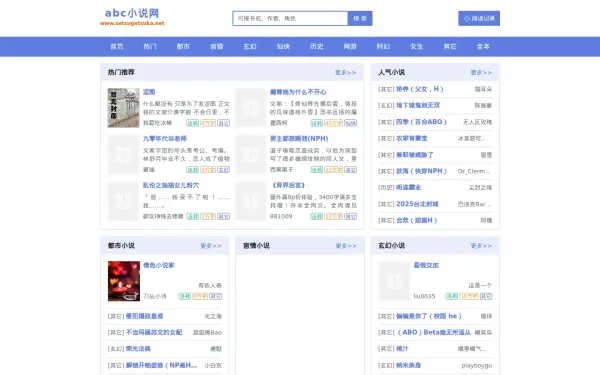Click placeholder cover beside 九零年代当老师
The image size is (600, 375).
pos(124,155)
